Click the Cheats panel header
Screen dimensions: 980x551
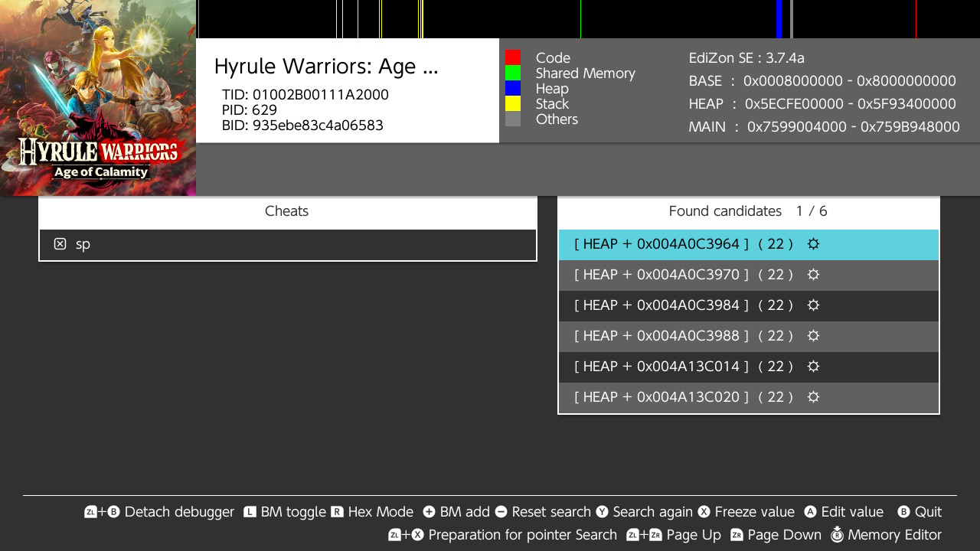point(287,211)
